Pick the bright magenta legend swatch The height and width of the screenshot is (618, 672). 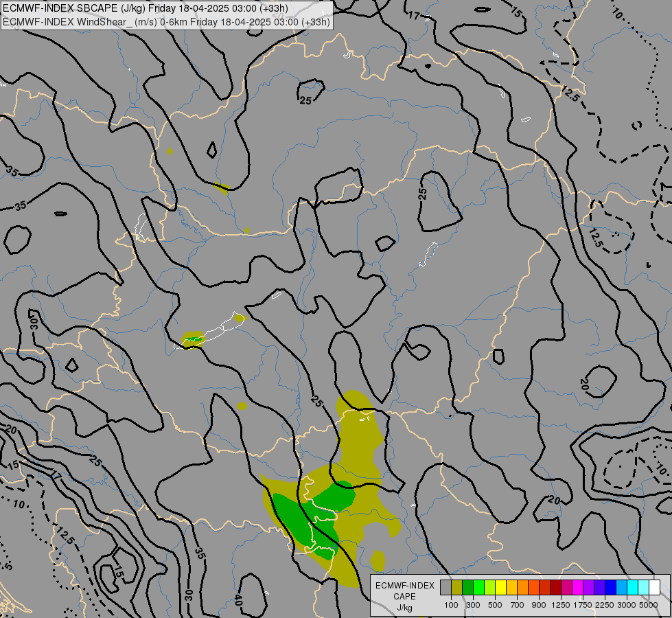578,587
